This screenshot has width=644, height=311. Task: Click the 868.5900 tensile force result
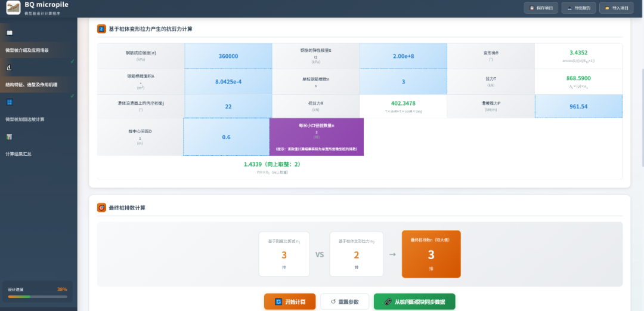coord(578,78)
